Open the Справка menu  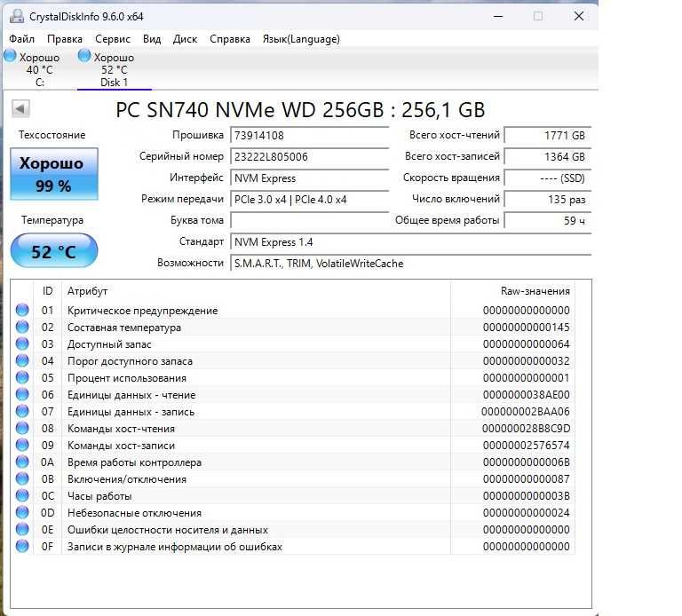(230, 39)
